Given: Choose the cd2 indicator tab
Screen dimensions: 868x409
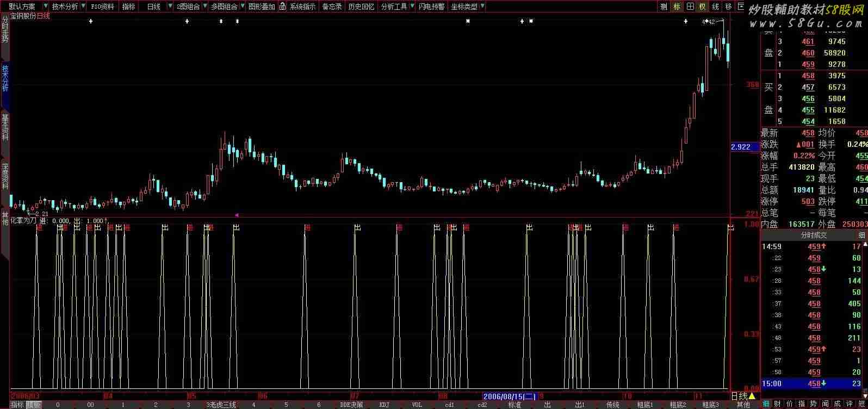Looking at the screenshot, I should pyautogui.click(x=482, y=405).
